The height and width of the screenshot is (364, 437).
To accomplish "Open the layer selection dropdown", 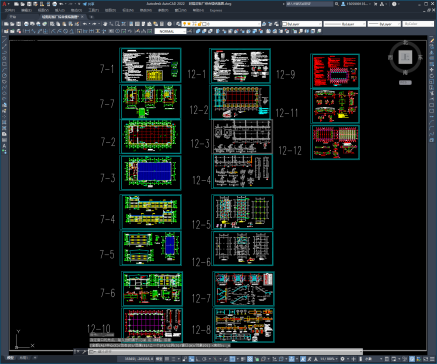I will [221, 24].
